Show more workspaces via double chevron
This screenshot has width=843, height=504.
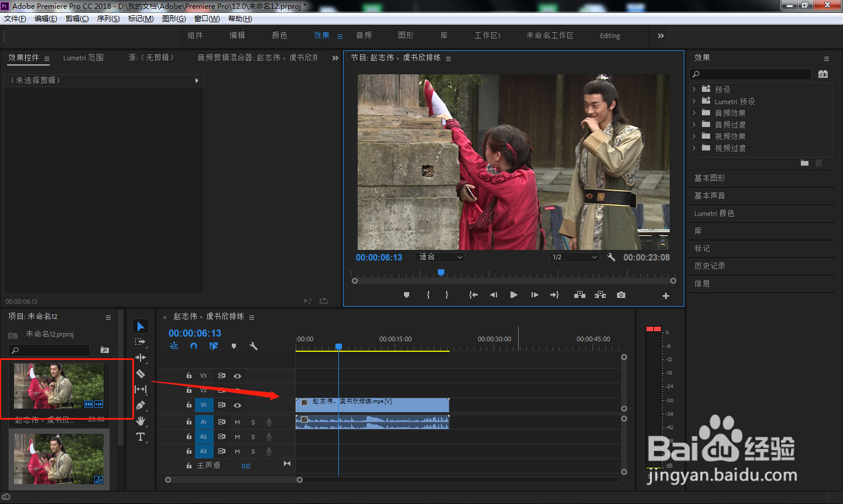tap(661, 36)
